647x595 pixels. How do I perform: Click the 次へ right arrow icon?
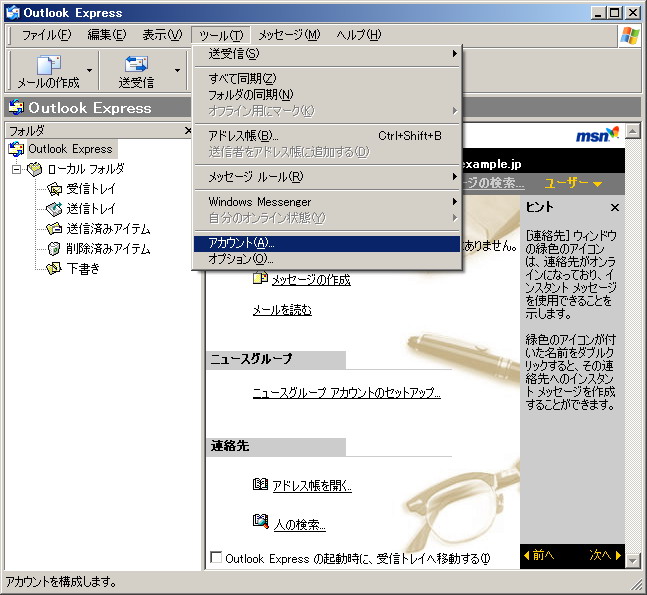[x=618, y=555]
